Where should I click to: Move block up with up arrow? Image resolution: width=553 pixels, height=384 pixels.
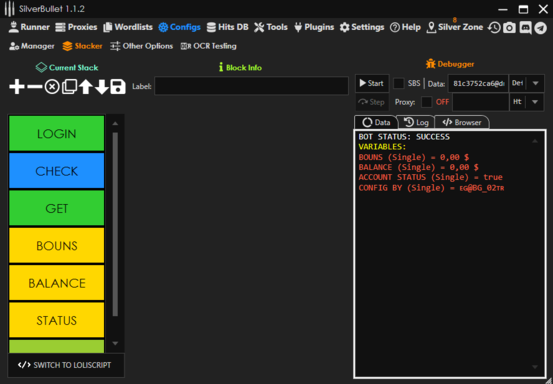[86, 86]
